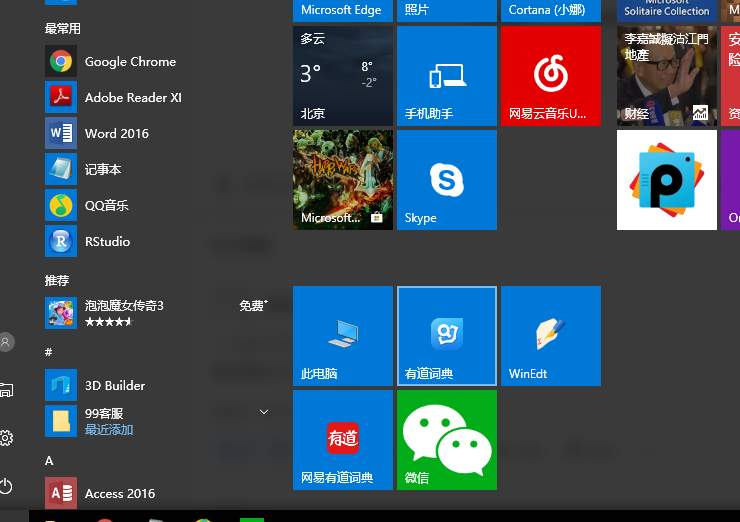Click the 免费 label for suggested app

tap(253, 306)
